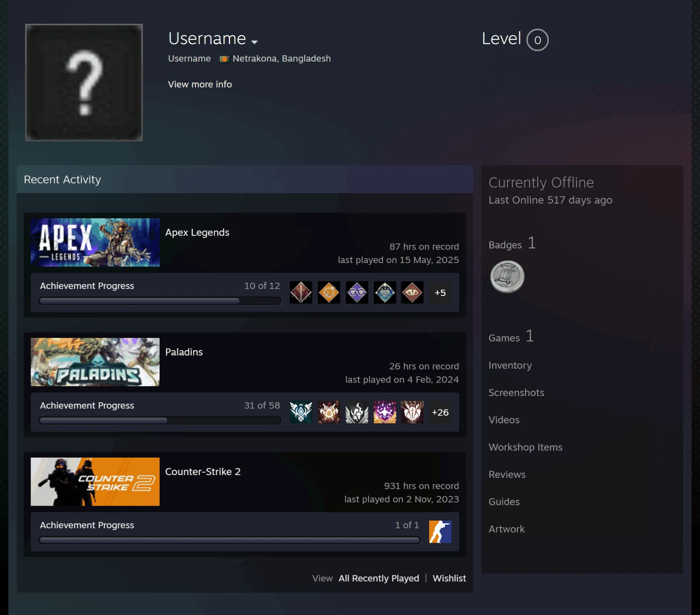Open the Counter-Strike 2 achievement icon
This screenshot has height=615, width=700.
[x=440, y=532]
